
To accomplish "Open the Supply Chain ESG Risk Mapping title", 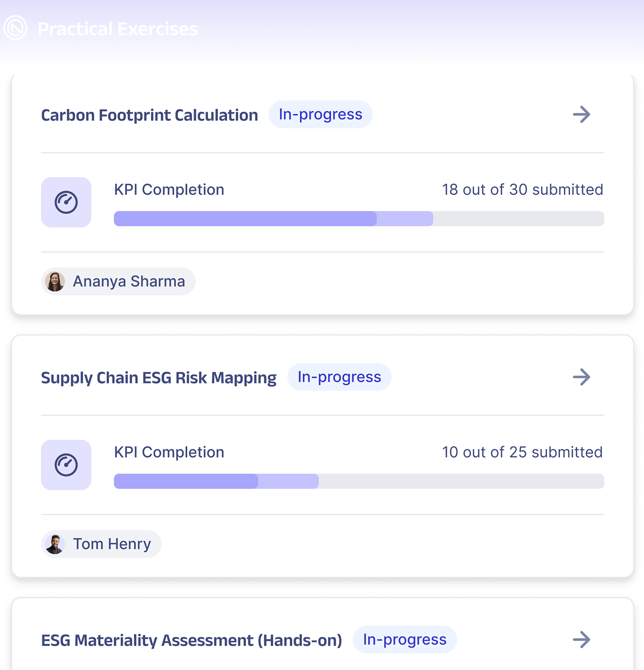I will (158, 378).
